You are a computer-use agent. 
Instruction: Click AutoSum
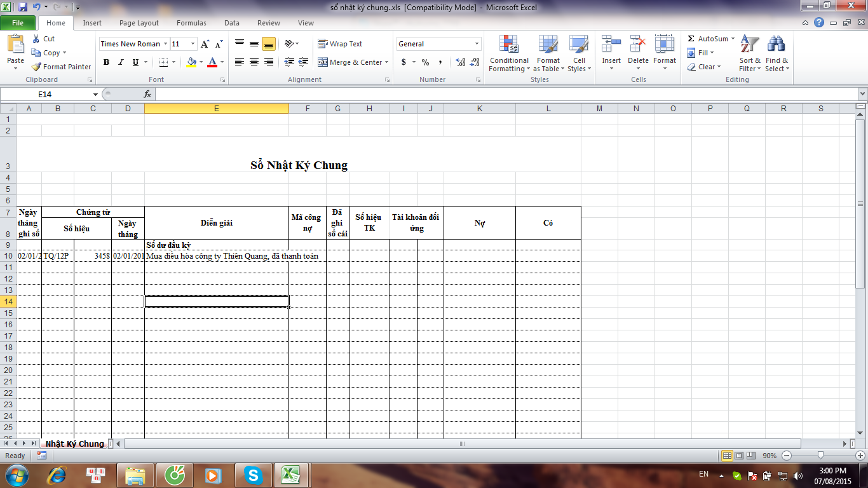click(x=707, y=39)
